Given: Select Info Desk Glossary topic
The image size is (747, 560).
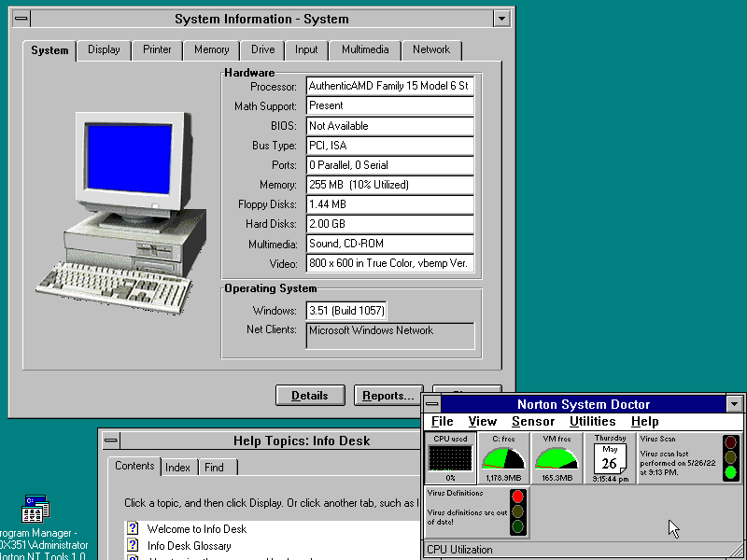Looking at the screenshot, I should 190,546.
